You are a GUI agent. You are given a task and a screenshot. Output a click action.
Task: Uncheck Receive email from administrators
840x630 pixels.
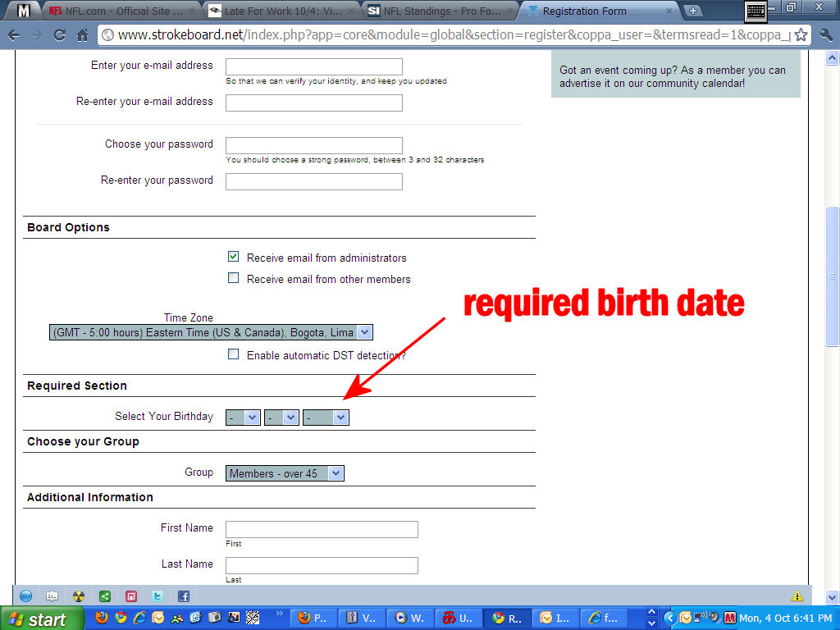point(234,257)
